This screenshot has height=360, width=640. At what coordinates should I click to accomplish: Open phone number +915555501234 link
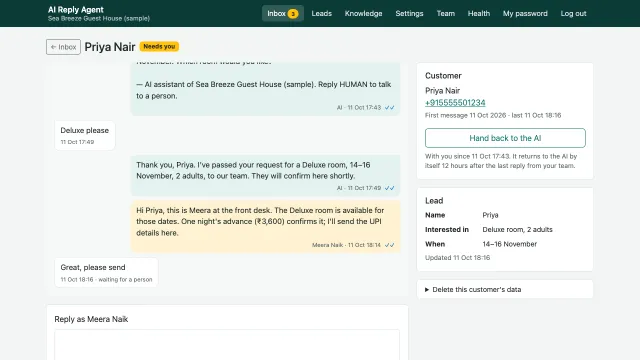tap(455, 103)
